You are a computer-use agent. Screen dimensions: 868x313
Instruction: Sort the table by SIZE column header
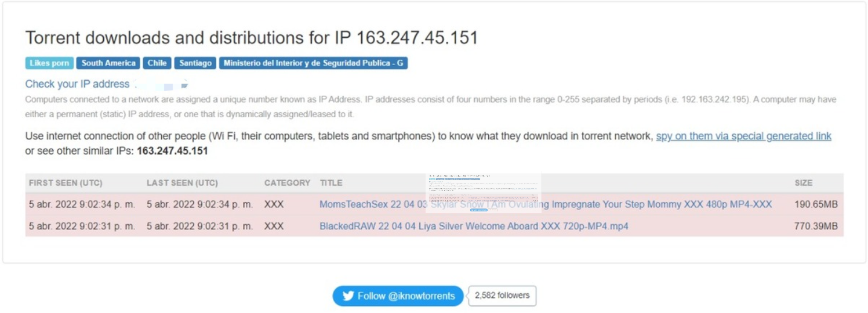tap(803, 183)
